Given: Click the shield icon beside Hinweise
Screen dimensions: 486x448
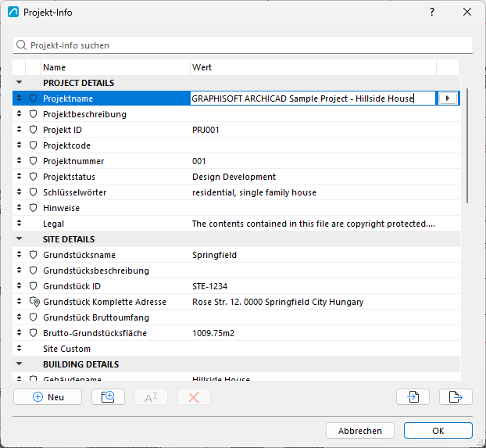Looking at the screenshot, I should pos(33,207).
